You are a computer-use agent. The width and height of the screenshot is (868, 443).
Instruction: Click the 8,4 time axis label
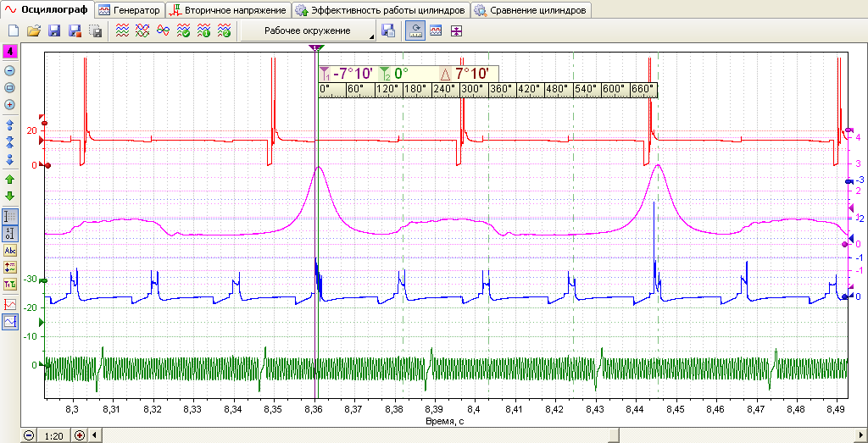(475, 410)
